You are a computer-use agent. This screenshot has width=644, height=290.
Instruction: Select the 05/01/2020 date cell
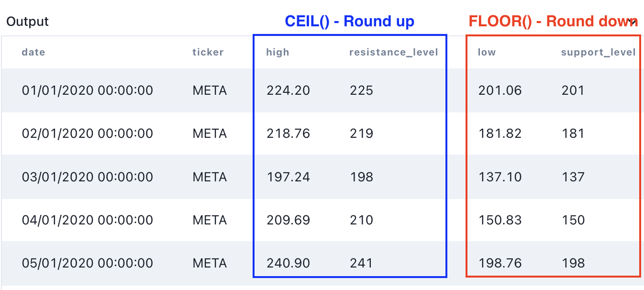pos(87,263)
